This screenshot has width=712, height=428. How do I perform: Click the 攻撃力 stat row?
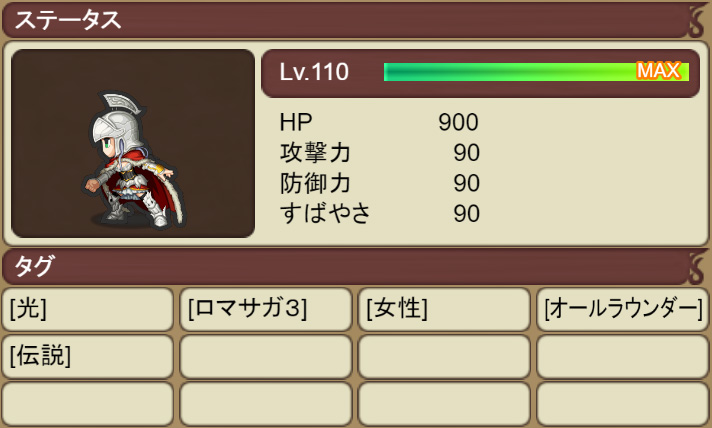coord(379,153)
